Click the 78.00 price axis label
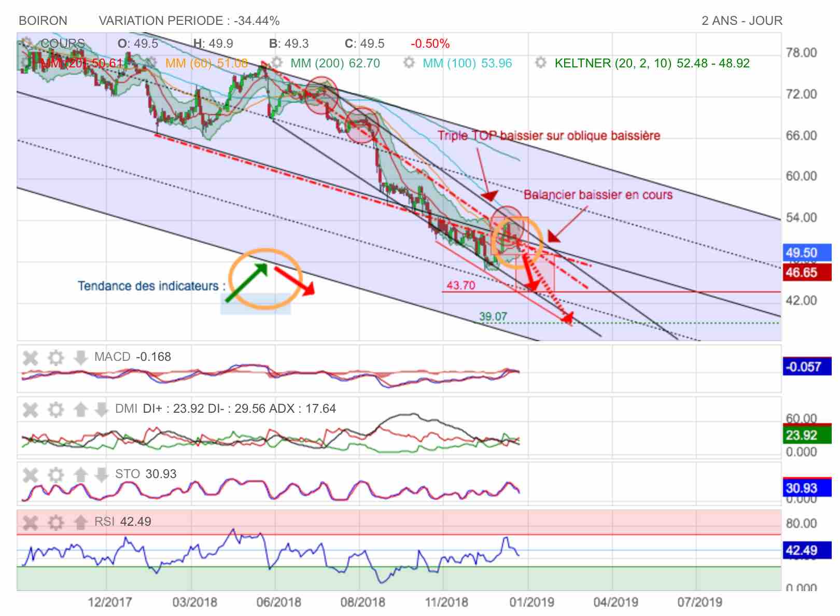Viewport: 840px width, 616px height. click(801, 53)
